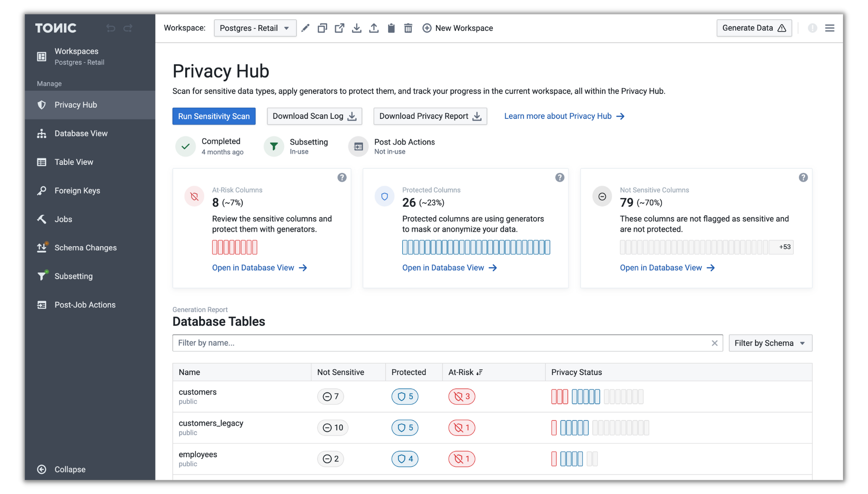This screenshot has height=494, width=868.
Task: Open Foreign Keys from the sidebar
Action: pos(77,190)
